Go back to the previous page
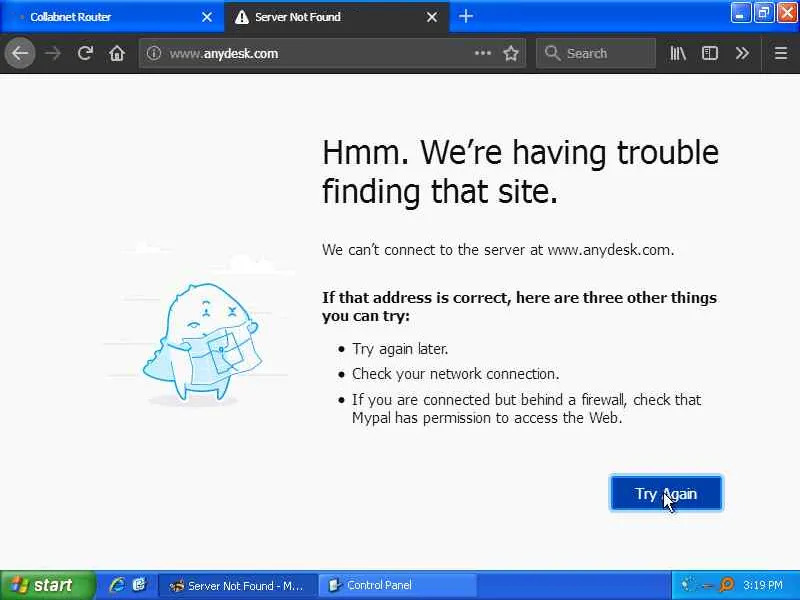This screenshot has height=600, width=800. (x=20, y=53)
